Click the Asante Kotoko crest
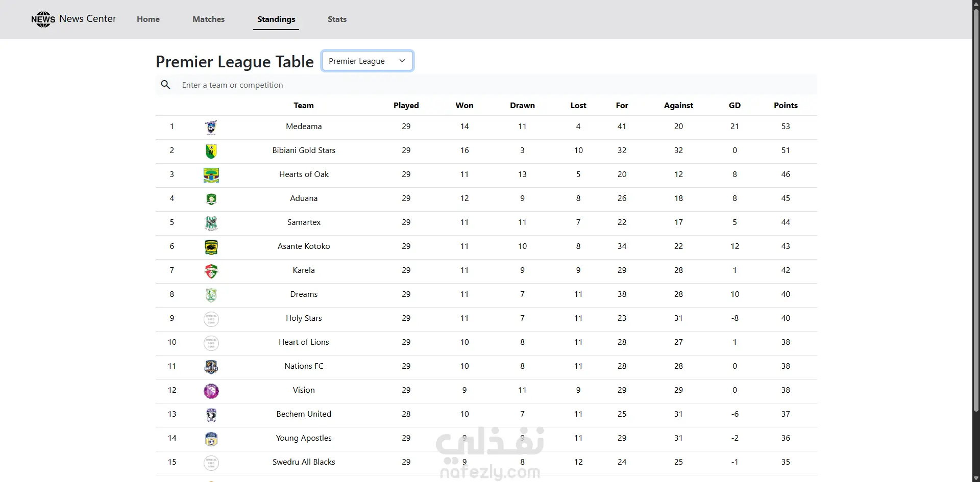The image size is (980, 482). [211, 247]
